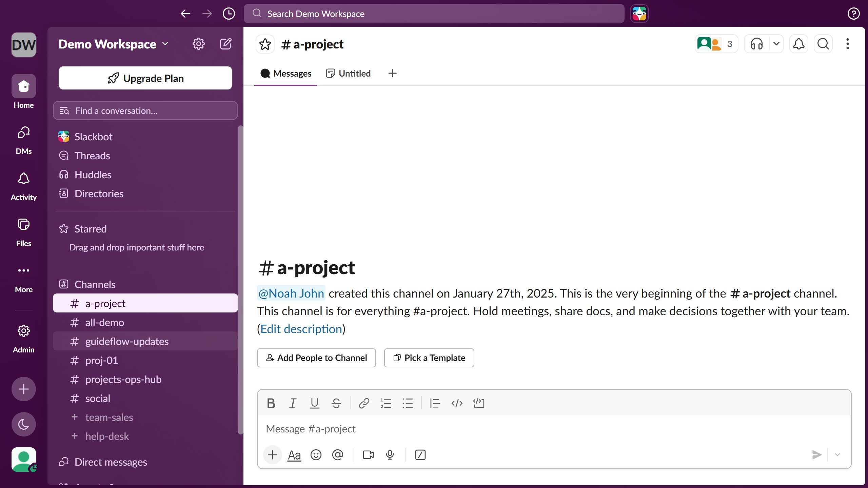
Task: Click the Find a conversation field
Action: click(x=145, y=111)
